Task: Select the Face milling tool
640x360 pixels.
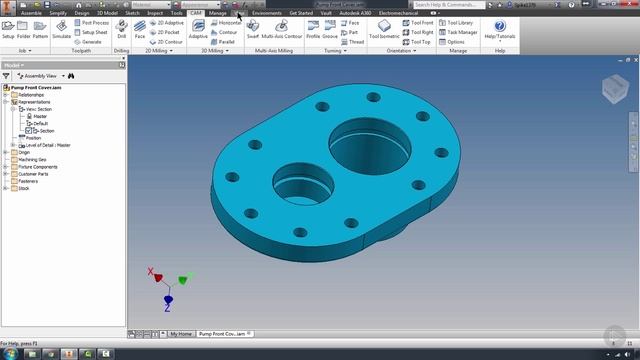Action: tap(140, 29)
